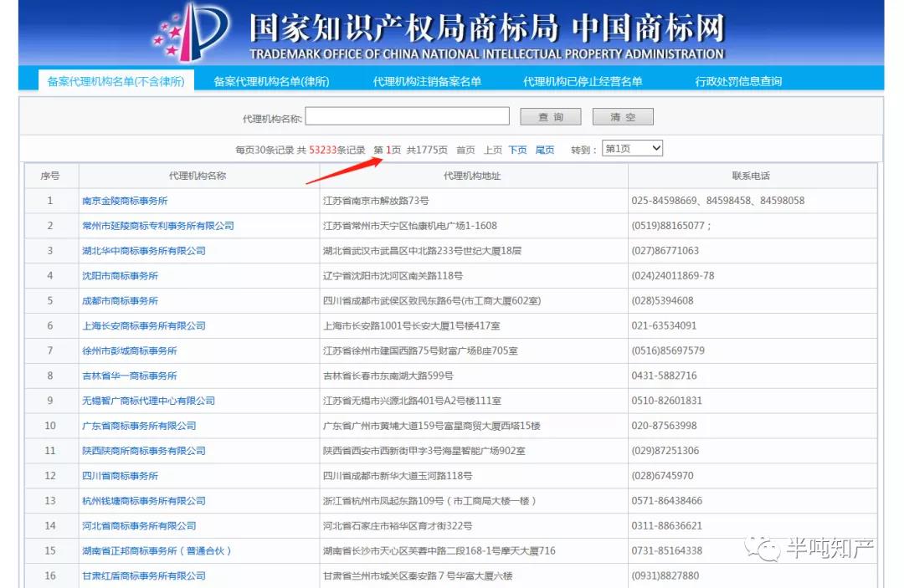Go to the 行政处罚信息查询 tab
Image resolution: width=904 pixels, height=588 pixels.
pos(738,81)
